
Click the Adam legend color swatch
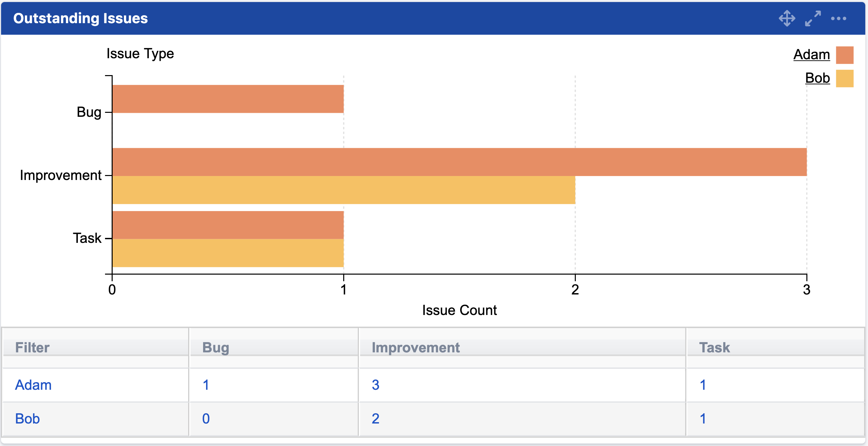tap(844, 55)
